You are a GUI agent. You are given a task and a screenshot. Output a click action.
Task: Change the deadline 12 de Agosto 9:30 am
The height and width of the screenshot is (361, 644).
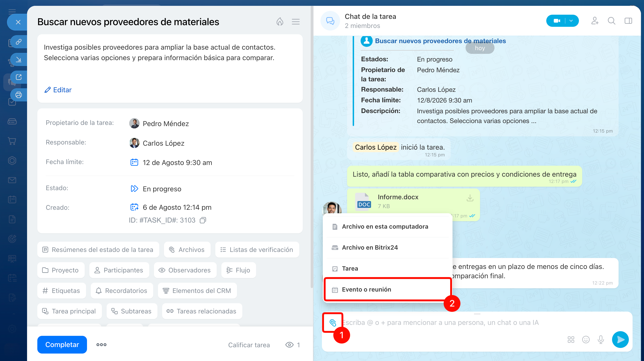[171, 162]
